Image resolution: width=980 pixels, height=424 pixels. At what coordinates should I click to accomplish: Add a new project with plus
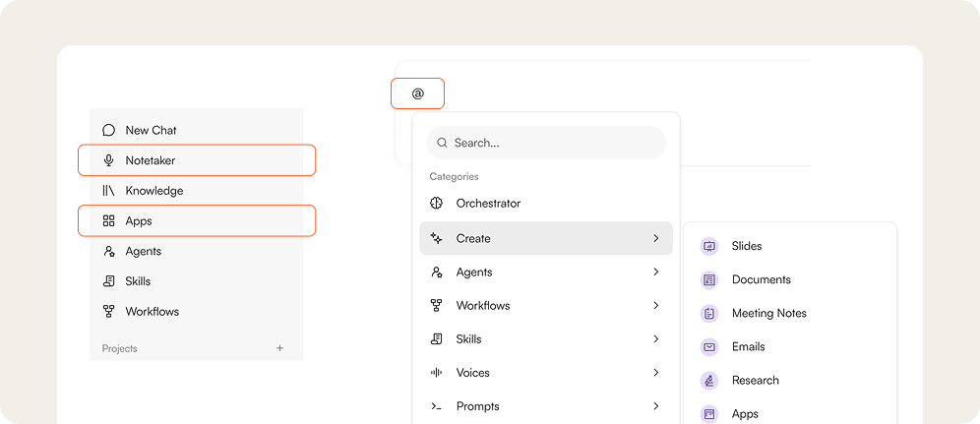click(x=280, y=348)
